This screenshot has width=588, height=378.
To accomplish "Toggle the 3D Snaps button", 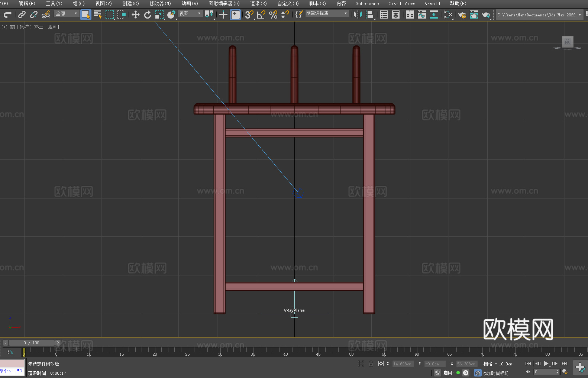I will pos(249,14).
